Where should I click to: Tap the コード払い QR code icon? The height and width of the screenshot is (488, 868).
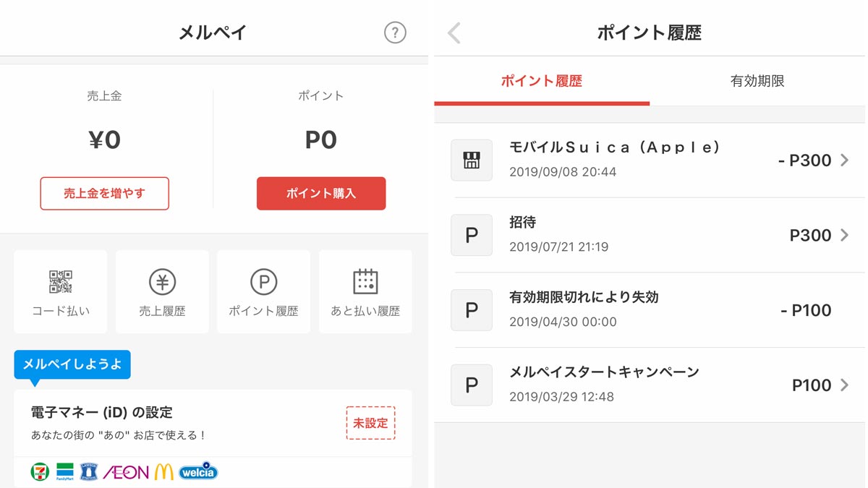pos(61,282)
